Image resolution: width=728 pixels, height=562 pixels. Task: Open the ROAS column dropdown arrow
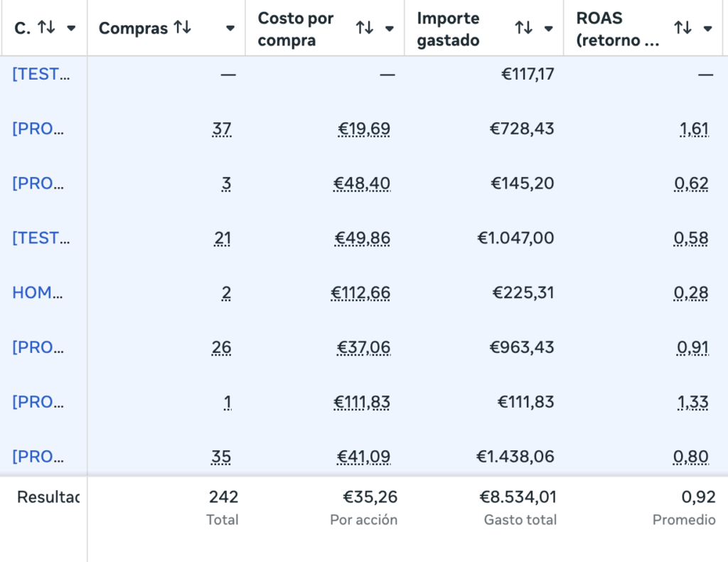click(x=708, y=28)
